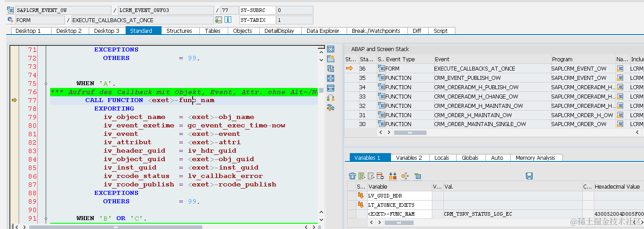This screenshot has height=229, width=644.
Task: Switch to the Auto tab
Action: tap(498, 158)
